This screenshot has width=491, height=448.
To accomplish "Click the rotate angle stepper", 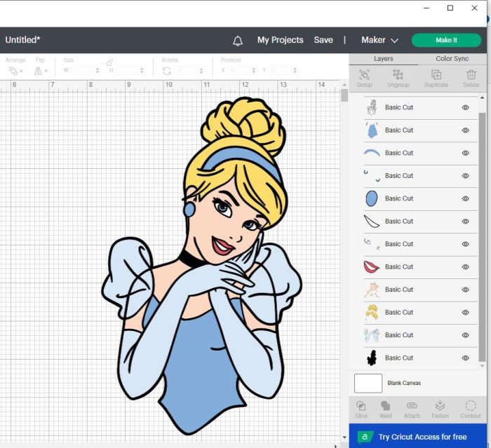I will [x=201, y=71].
